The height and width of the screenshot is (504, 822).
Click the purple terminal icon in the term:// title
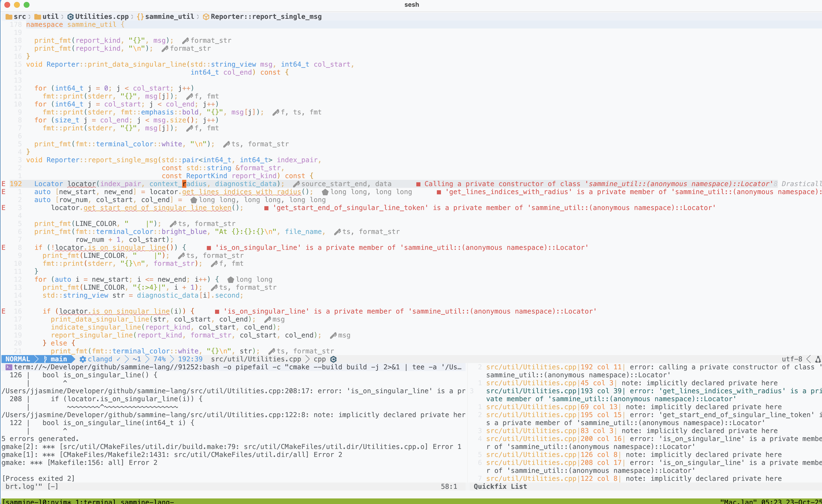click(9, 367)
